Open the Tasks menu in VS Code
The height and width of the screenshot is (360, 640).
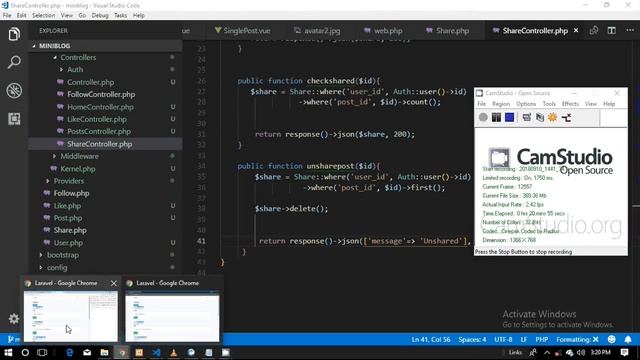[120, 16]
